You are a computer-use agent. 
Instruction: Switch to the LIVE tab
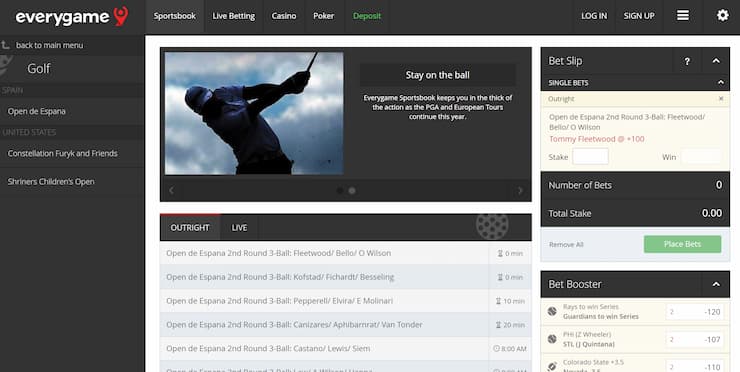point(239,228)
